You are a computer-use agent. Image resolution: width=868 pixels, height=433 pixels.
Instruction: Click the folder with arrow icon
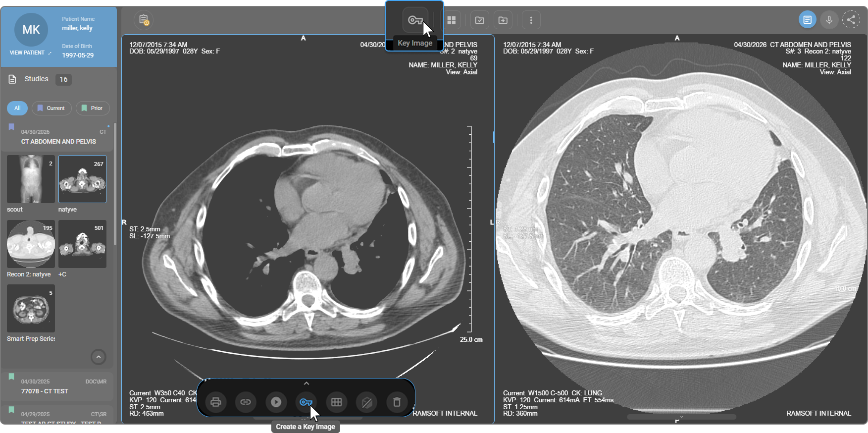point(503,20)
